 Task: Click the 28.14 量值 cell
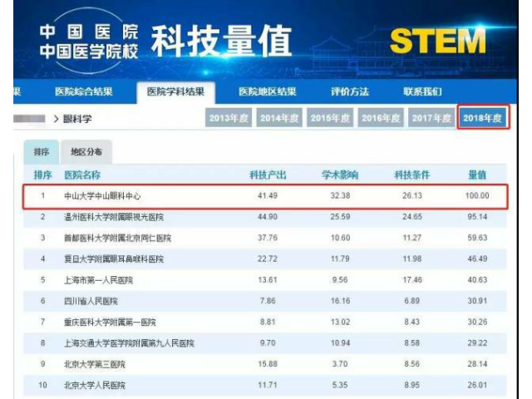click(x=477, y=364)
